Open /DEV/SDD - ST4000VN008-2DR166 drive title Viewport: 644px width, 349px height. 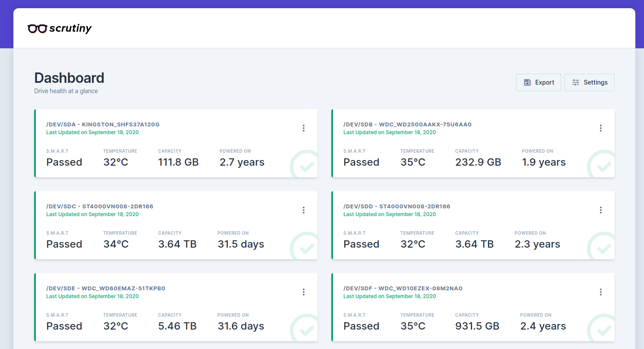pyautogui.click(x=397, y=207)
